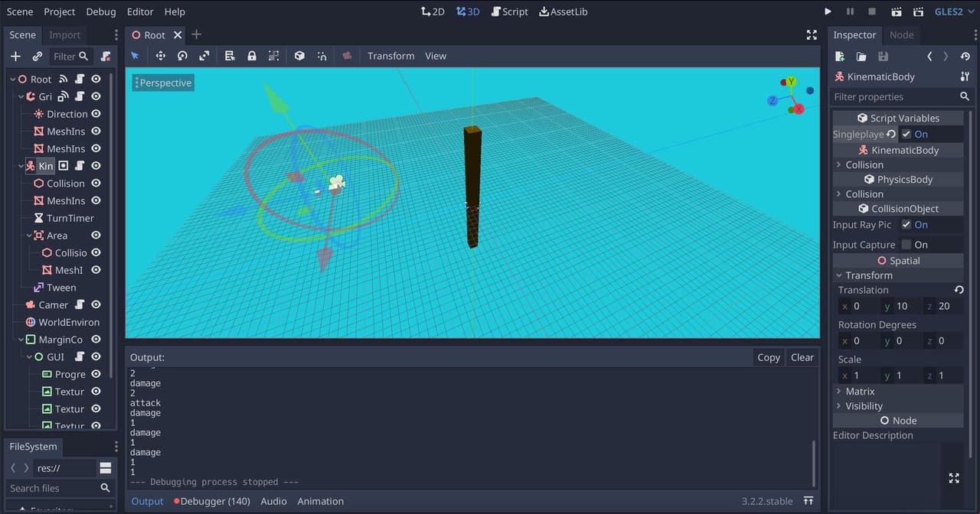The width and height of the screenshot is (980, 514).
Task: Select the Move mode tool in viewport toolbar
Action: tap(161, 56)
